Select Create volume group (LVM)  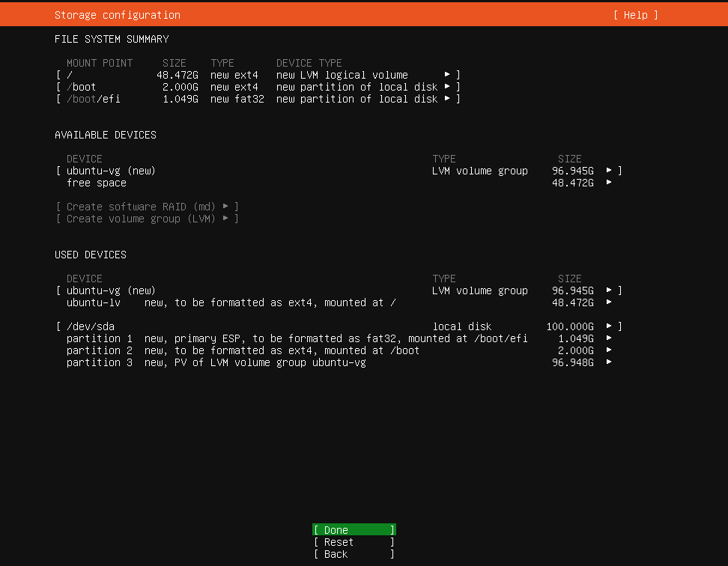(146, 218)
